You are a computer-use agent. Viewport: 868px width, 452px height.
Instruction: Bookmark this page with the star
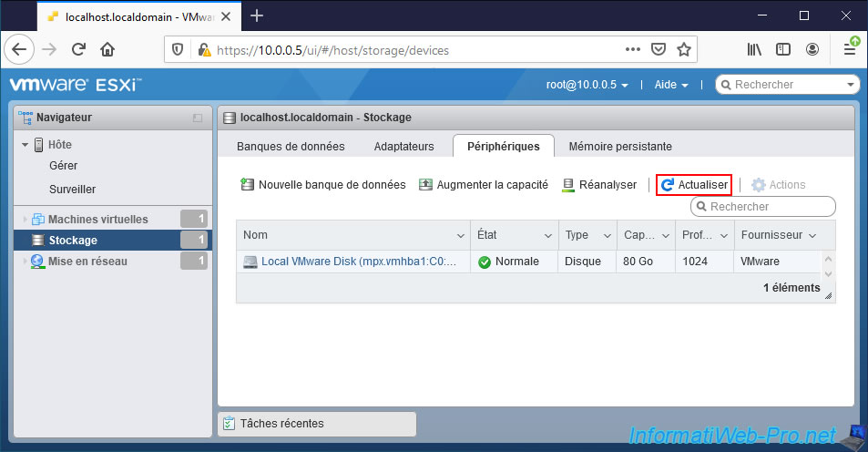[684, 50]
